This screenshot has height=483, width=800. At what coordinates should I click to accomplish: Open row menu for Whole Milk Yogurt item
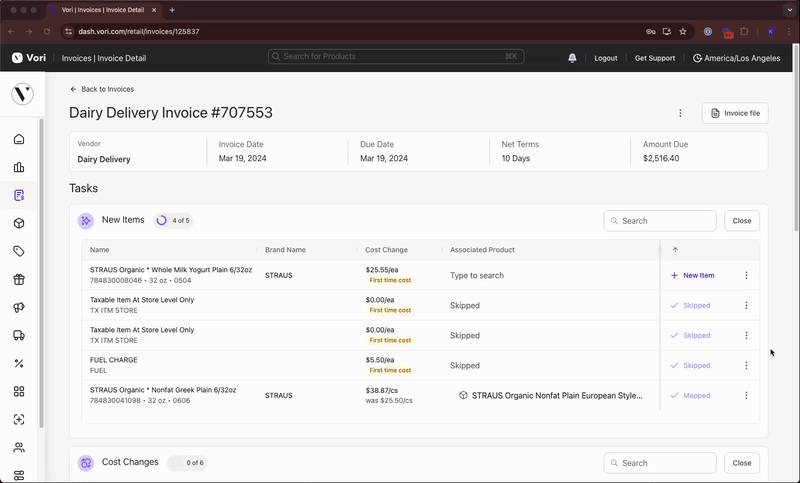point(746,275)
